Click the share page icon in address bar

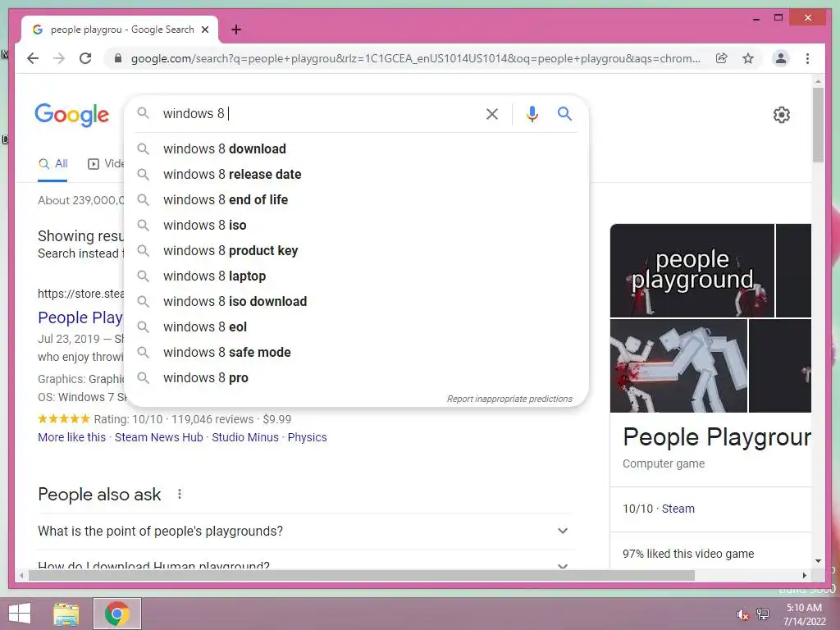(x=722, y=58)
